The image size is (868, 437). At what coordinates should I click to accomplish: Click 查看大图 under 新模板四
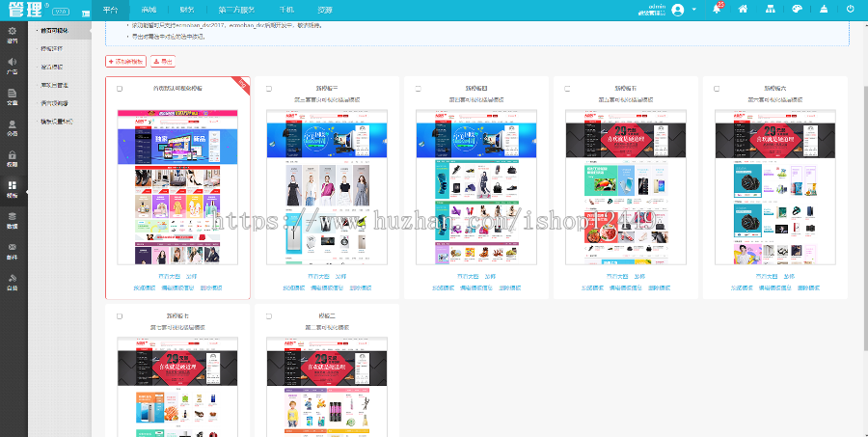pyautogui.click(x=468, y=276)
